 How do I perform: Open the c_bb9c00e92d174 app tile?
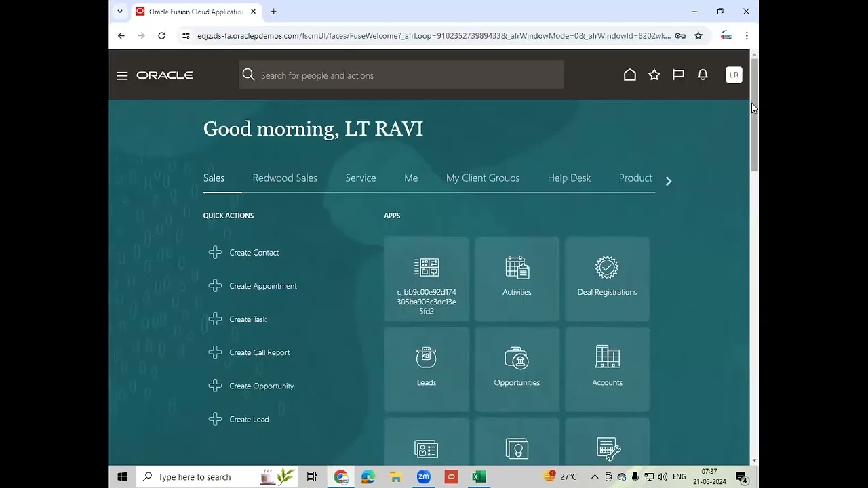pyautogui.click(x=427, y=279)
